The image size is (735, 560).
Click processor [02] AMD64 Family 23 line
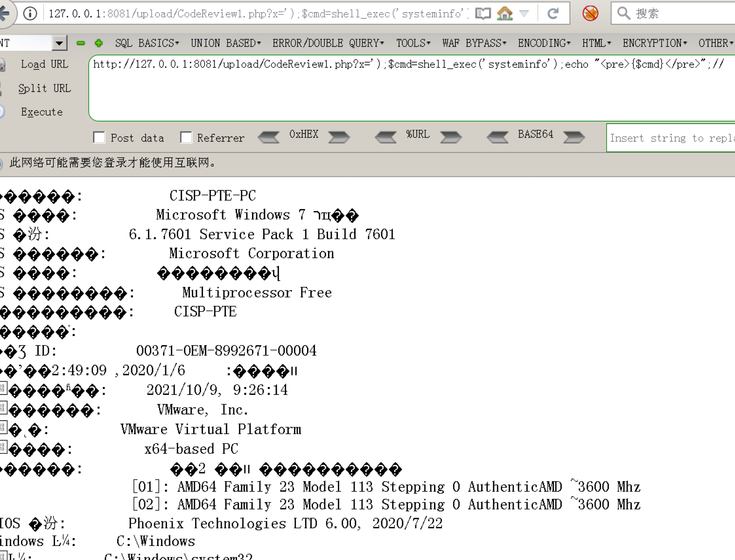386,505
